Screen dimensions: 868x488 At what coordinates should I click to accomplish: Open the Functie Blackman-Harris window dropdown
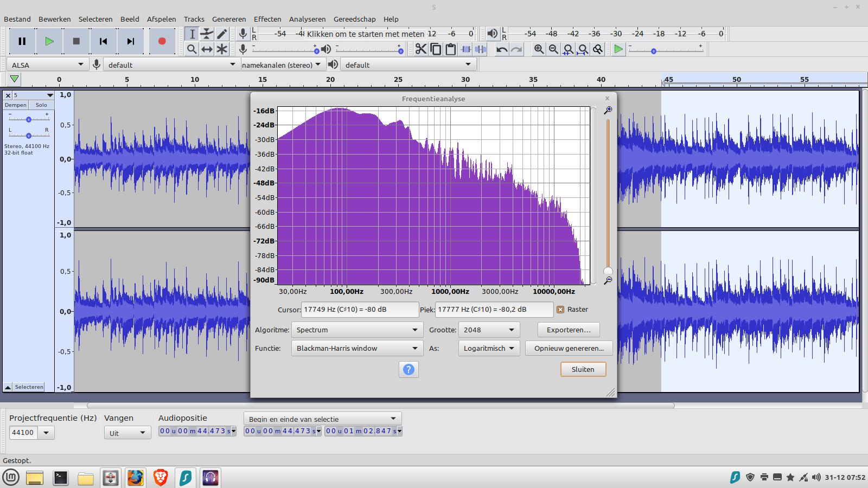[x=357, y=348]
